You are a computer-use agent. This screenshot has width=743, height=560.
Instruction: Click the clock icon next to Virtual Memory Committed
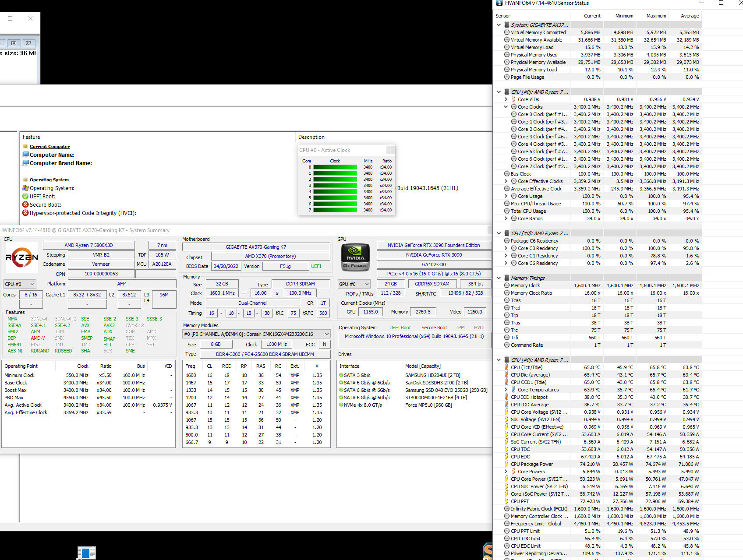tap(507, 32)
